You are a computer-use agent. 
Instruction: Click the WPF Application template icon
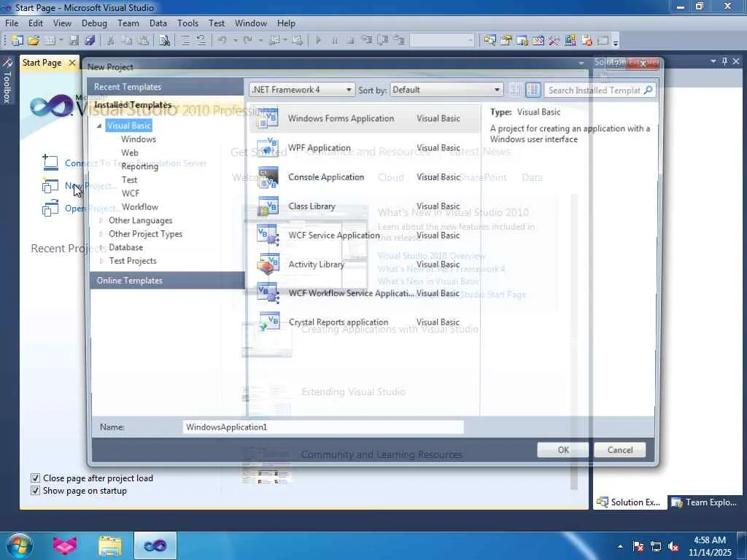point(268,148)
